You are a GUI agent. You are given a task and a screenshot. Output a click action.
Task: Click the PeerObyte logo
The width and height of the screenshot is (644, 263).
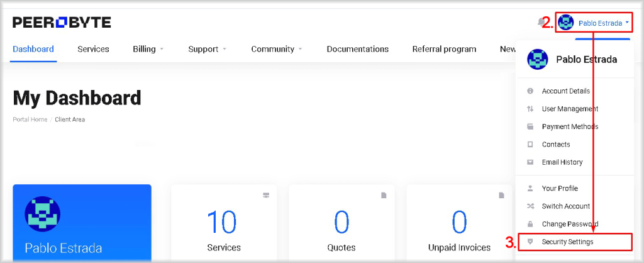click(62, 23)
